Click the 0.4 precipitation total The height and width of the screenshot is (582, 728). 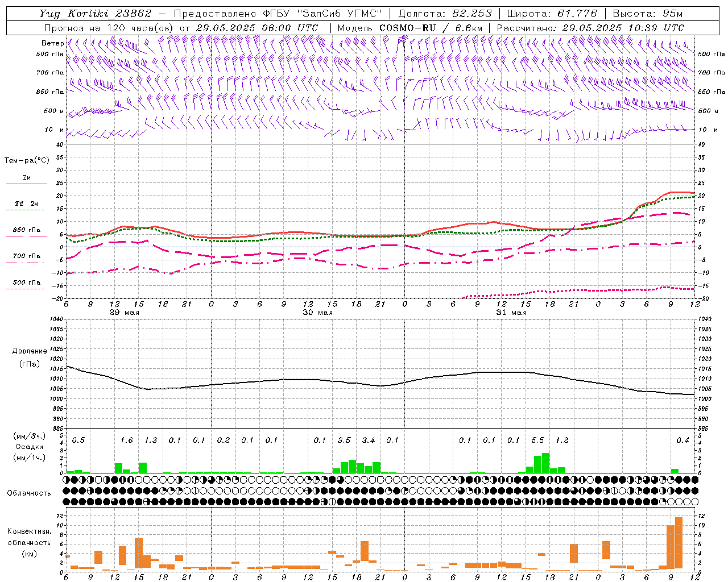(682, 440)
